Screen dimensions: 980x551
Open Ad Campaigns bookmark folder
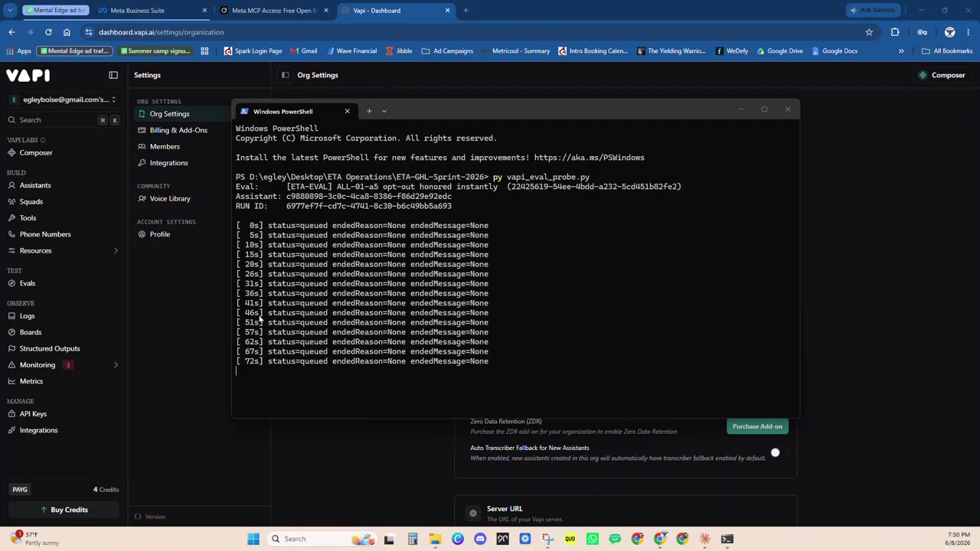click(447, 51)
